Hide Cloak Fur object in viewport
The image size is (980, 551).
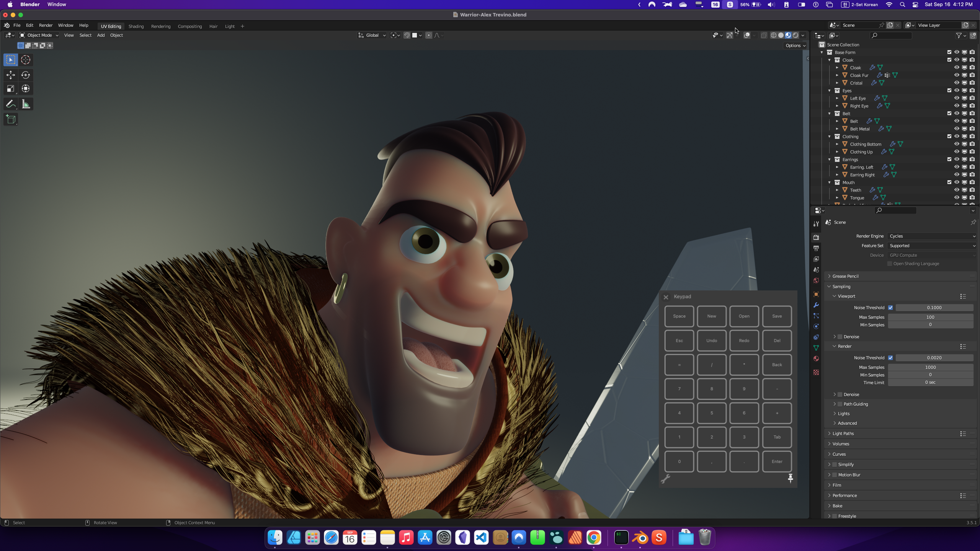(x=957, y=75)
